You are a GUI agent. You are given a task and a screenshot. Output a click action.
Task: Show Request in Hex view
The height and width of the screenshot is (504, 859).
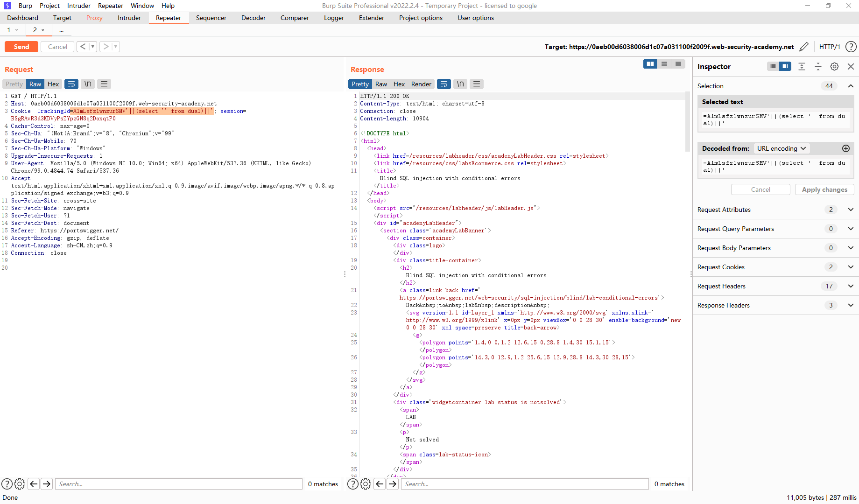53,84
